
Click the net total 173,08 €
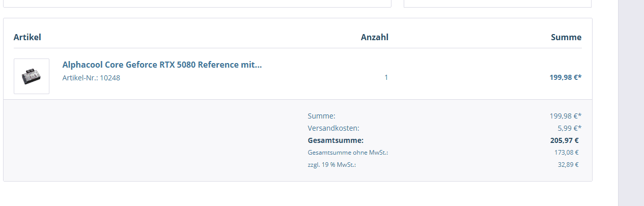566,152
